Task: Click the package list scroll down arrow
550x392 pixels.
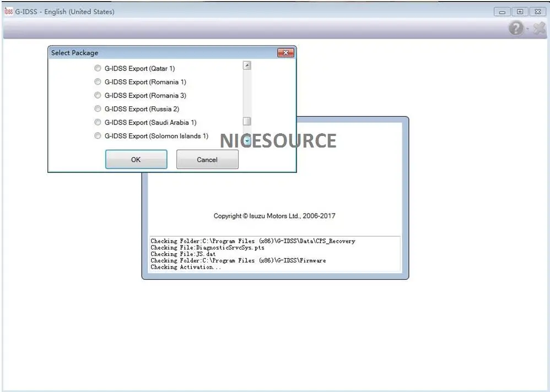Action: (x=247, y=141)
